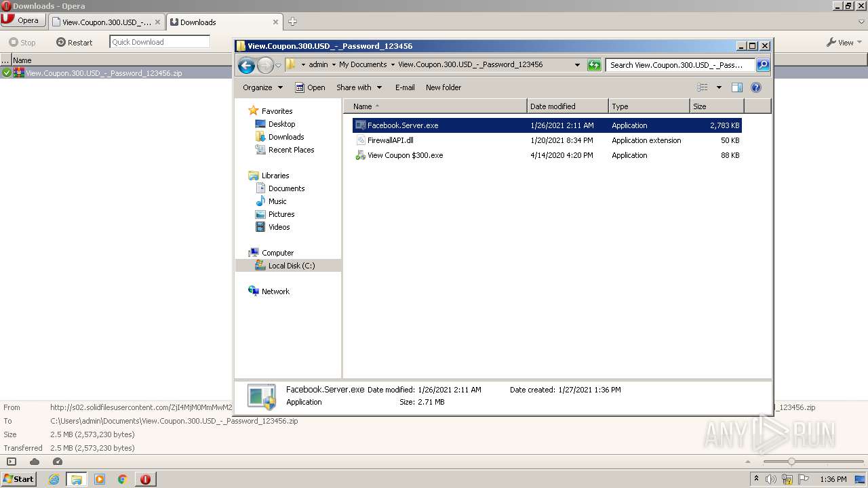
Task: Open the Opera main menu button
Action: [x=24, y=20]
